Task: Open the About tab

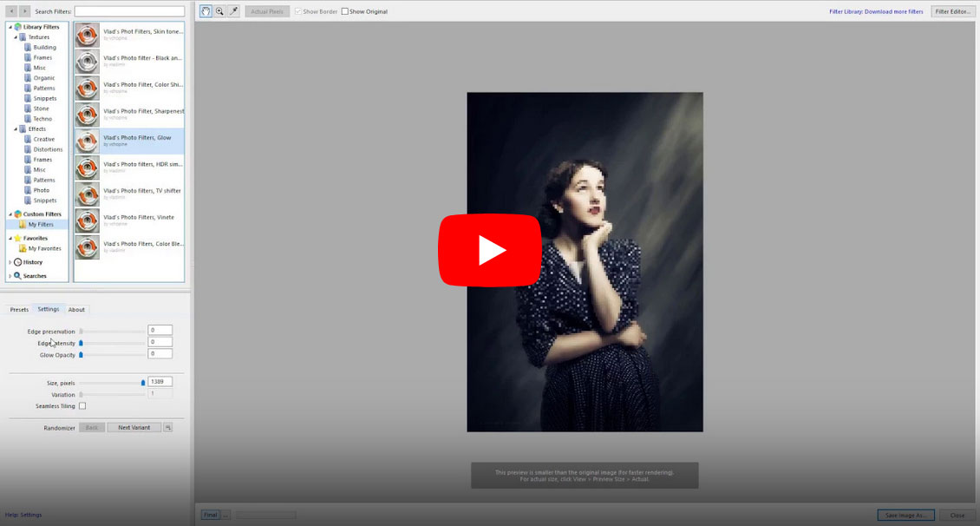Action: point(76,310)
